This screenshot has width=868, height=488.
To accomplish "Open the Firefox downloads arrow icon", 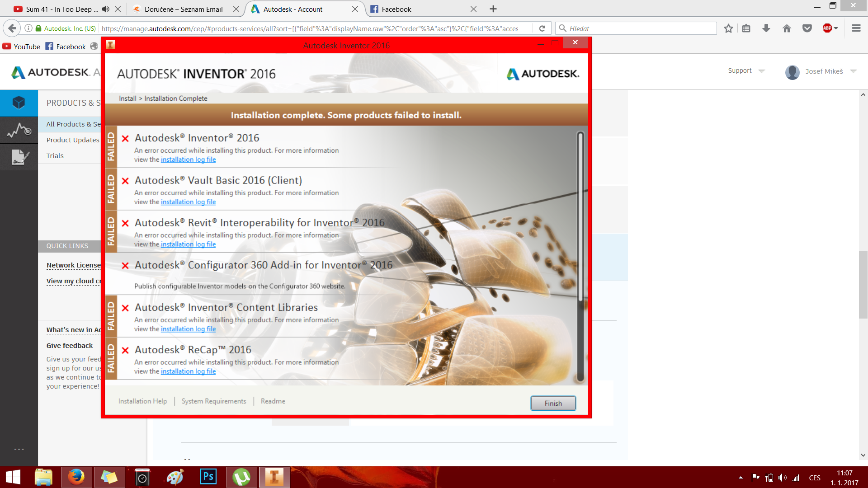I will [x=766, y=28].
